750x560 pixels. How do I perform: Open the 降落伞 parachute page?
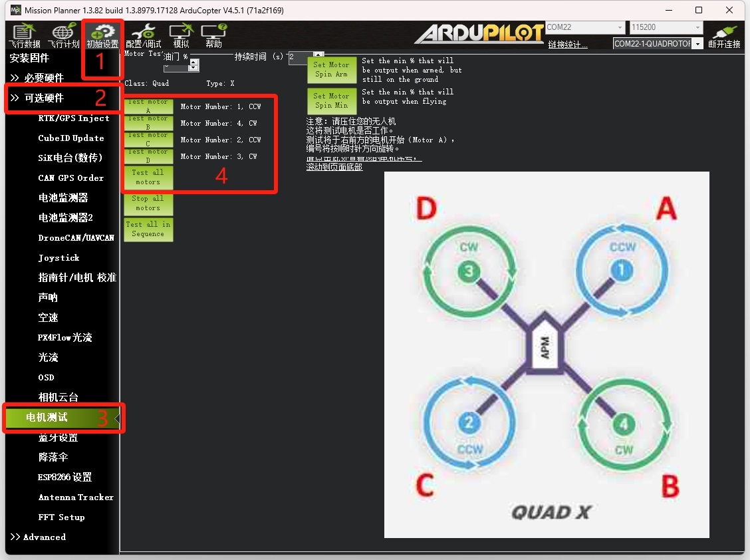click(53, 457)
